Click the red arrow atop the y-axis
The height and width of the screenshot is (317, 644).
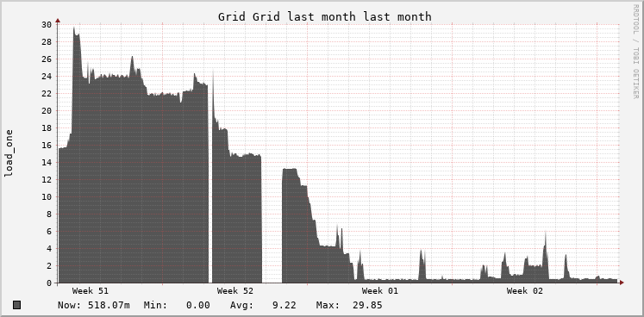coord(58,20)
